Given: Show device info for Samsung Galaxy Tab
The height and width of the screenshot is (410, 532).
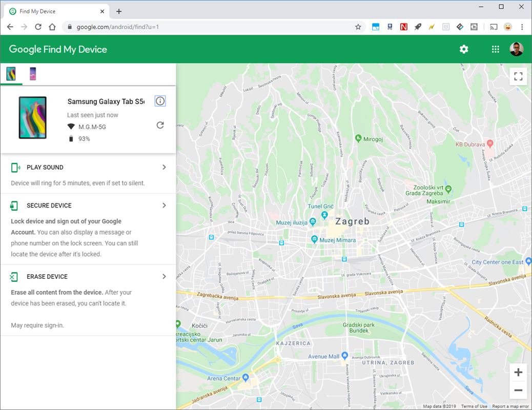Looking at the screenshot, I should pyautogui.click(x=160, y=101).
